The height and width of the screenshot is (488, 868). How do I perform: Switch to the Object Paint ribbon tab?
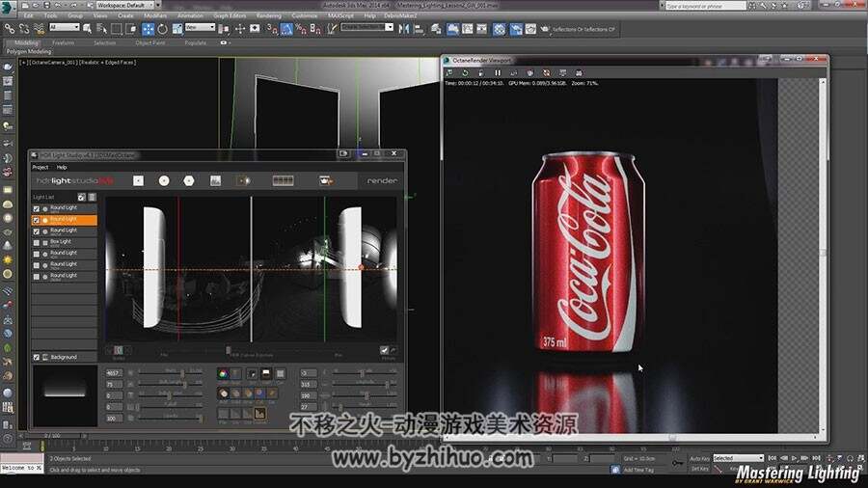click(x=150, y=42)
